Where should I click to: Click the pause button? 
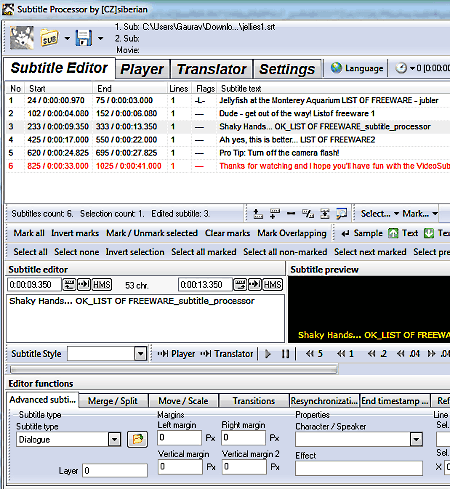click(285, 354)
